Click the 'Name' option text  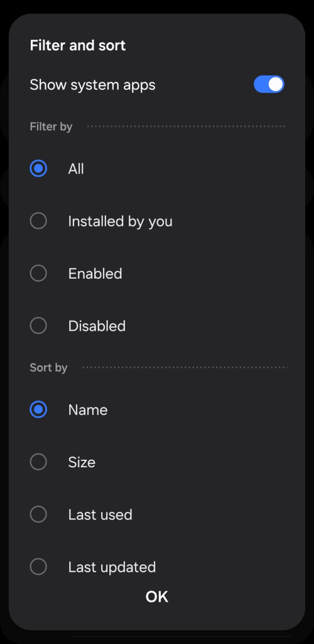coord(88,410)
